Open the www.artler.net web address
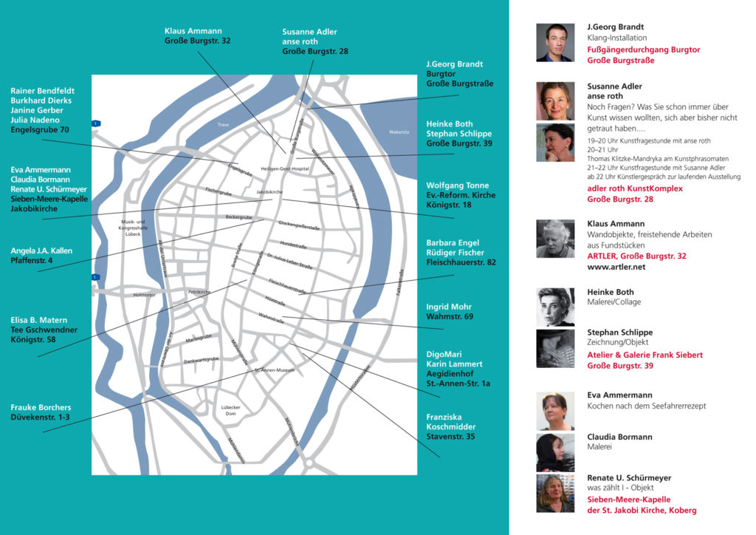This screenshot has width=756, height=535. pos(616,267)
